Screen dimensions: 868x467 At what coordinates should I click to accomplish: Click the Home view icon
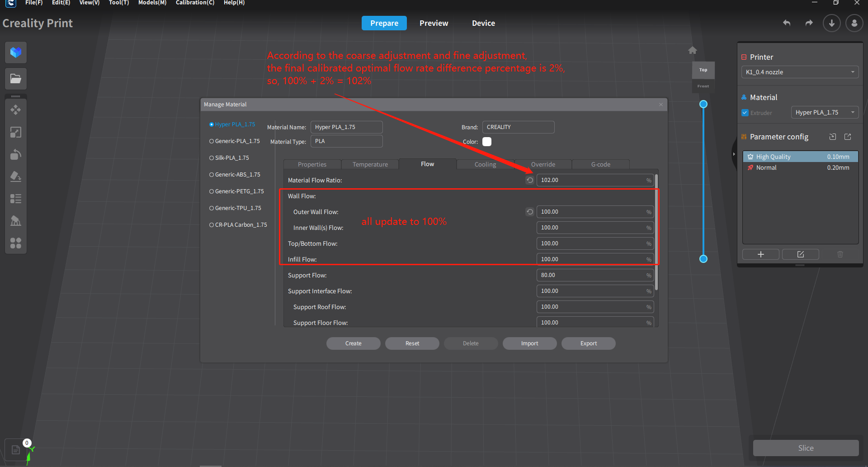click(x=693, y=50)
